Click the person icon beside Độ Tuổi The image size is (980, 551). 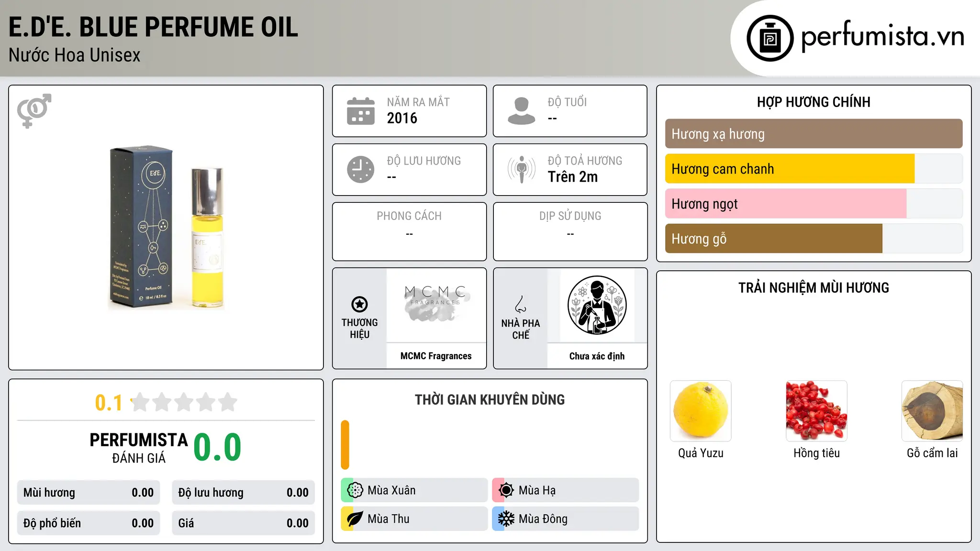tap(522, 111)
